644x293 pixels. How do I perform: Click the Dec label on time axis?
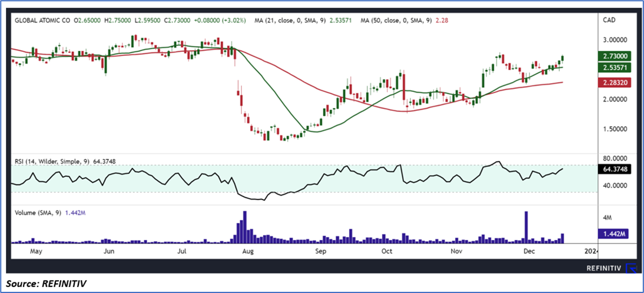(528, 250)
